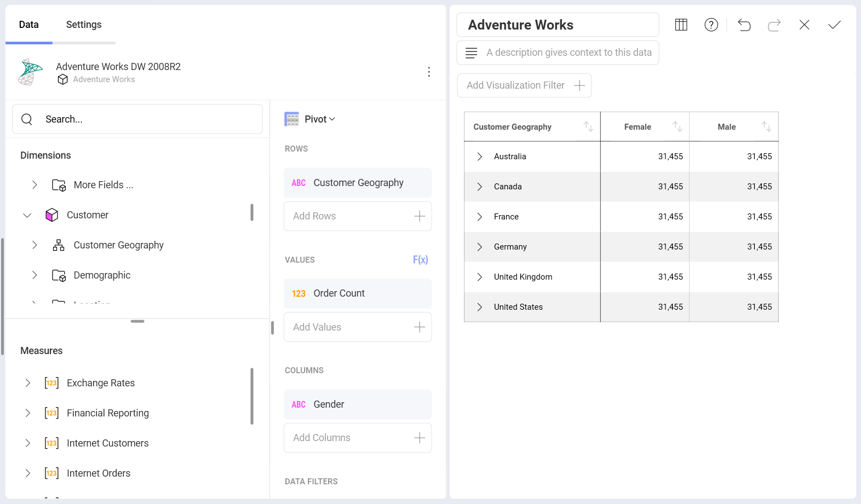Select the Gender field in Columns
This screenshot has width=861, height=504.
point(358,404)
